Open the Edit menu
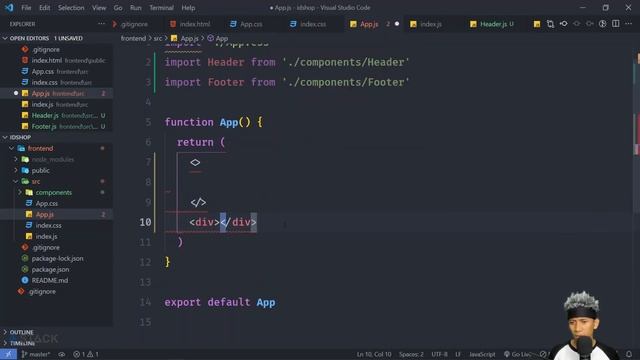 pos(44,8)
